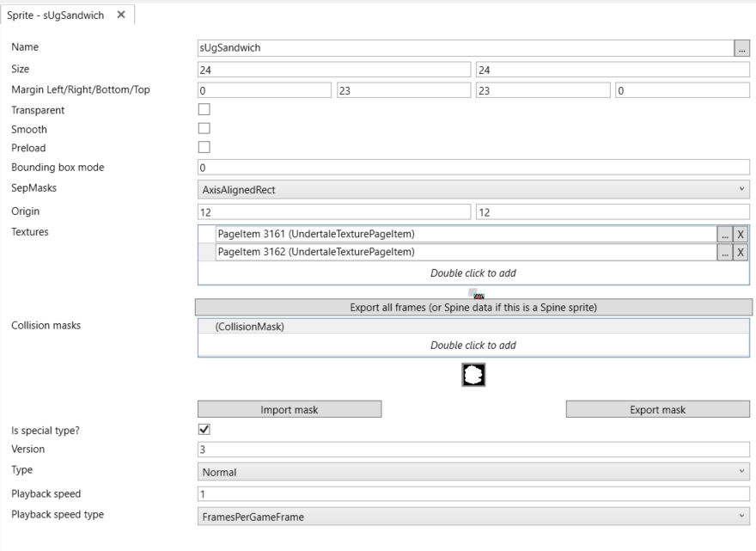Open the ellipsis button beside the Name field
The height and width of the screenshot is (551, 756).
[x=741, y=48]
